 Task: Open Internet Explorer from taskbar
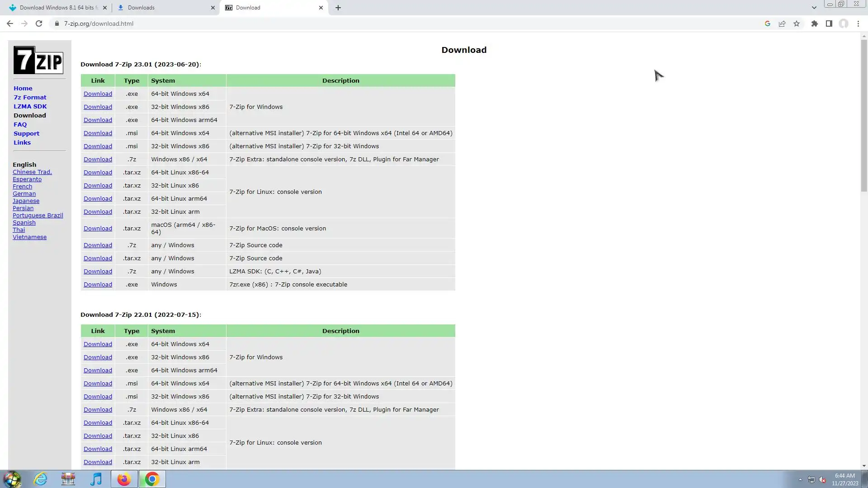tap(41, 479)
